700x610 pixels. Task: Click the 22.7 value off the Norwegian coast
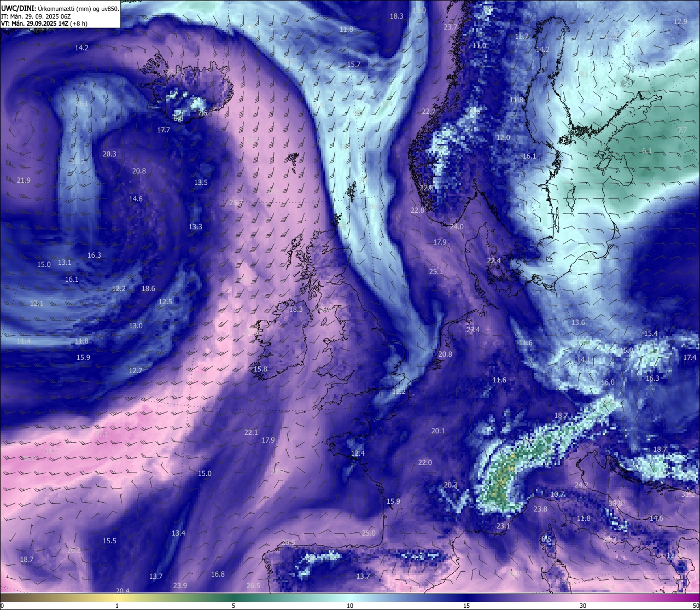click(428, 112)
